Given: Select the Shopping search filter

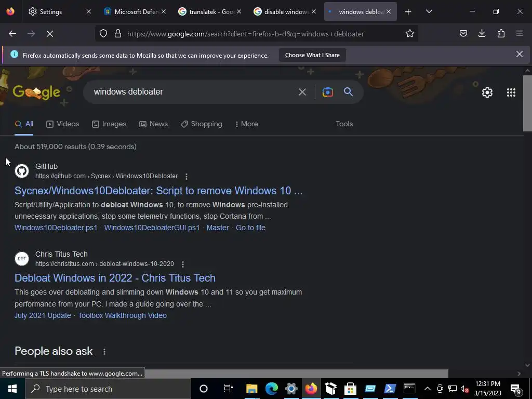Looking at the screenshot, I should tap(202, 124).
